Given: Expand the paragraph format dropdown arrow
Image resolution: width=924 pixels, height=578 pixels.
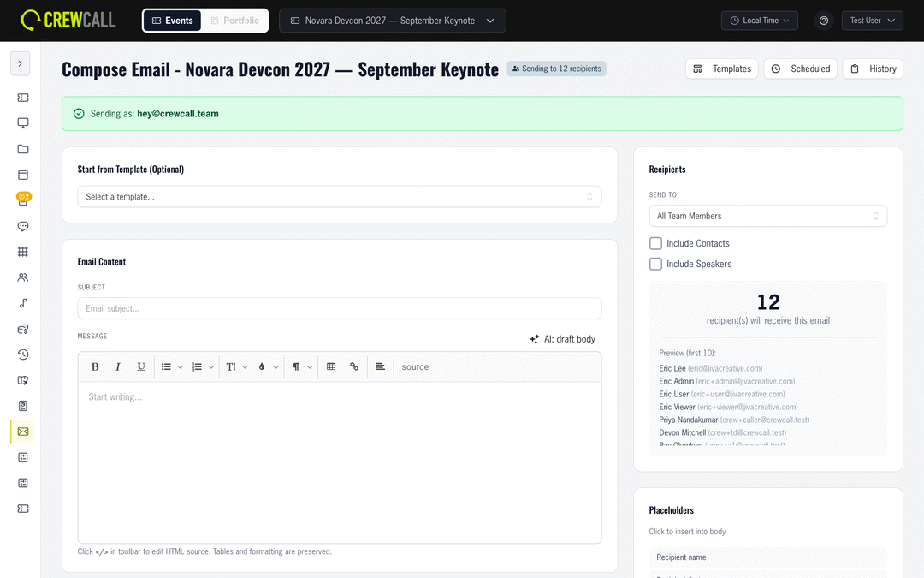Looking at the screenshot, I should [310, 367].
